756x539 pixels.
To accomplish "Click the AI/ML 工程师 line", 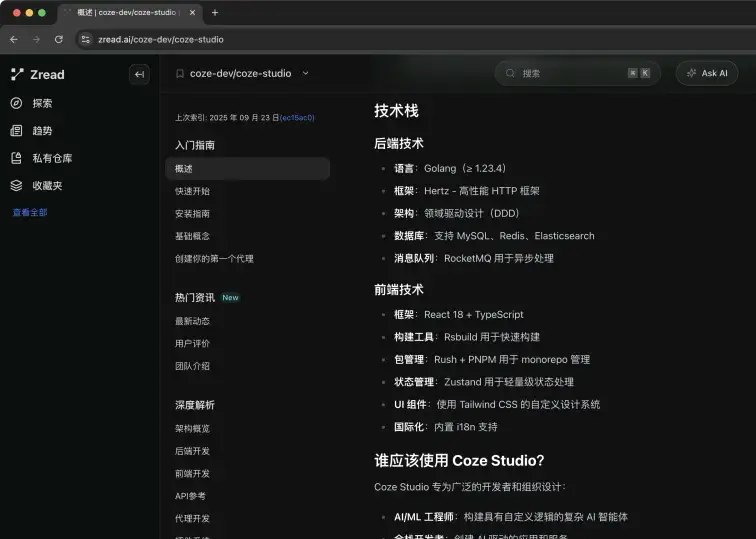I will click(x=511, y=517).
